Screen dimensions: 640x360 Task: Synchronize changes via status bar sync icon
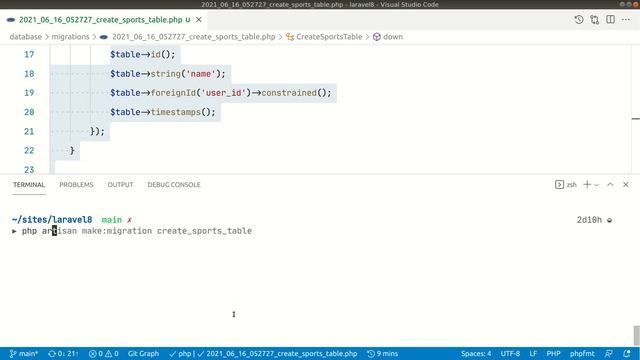pos(63,353)
